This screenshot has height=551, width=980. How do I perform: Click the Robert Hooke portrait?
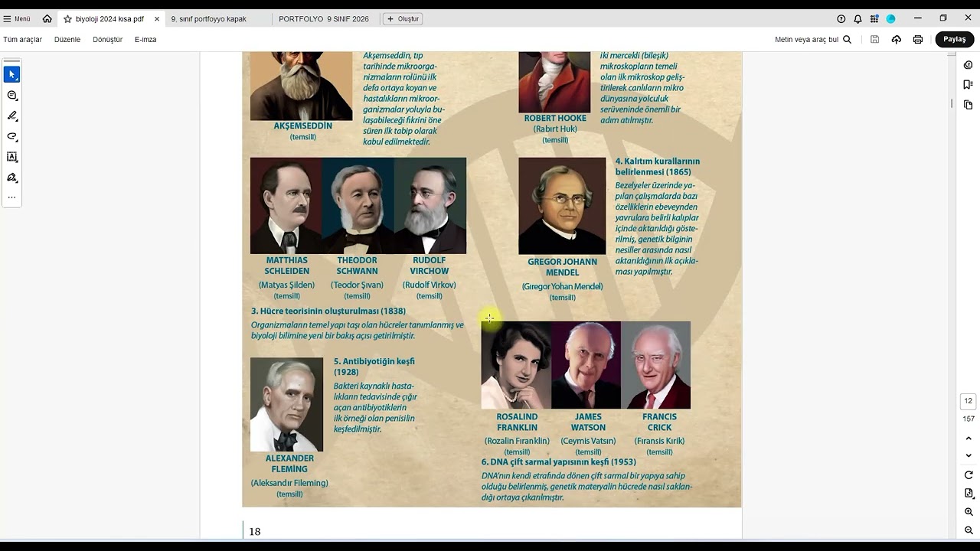554,82
